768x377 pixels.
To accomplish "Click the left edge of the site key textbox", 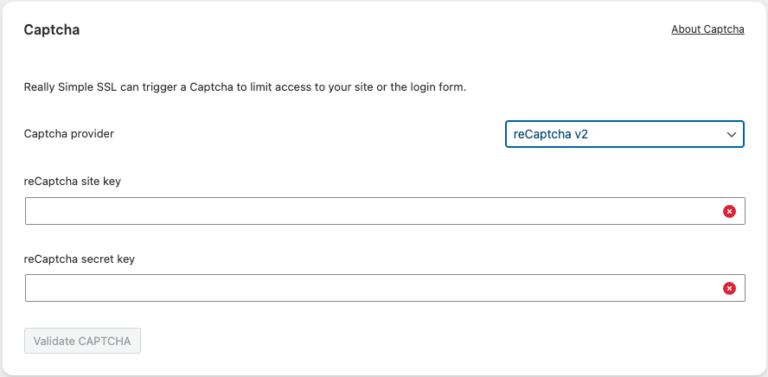I will [30, 211].
